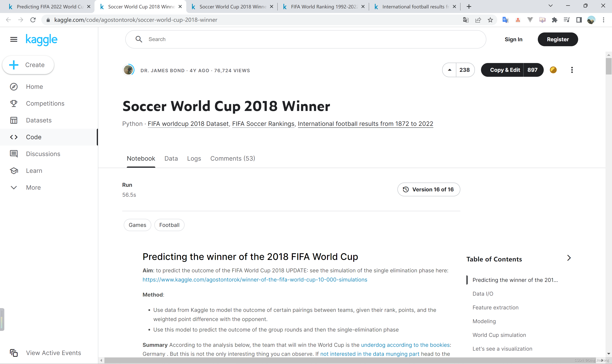Image resolution: width=612 pixels, height=364 pixels.
Task: Click the Kaggle logo
Action: click(42, 40)
